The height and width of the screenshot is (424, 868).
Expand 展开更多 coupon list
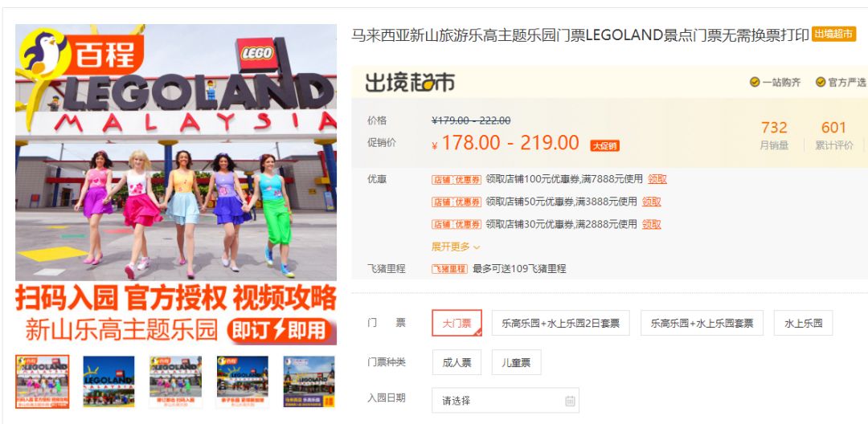457,247
